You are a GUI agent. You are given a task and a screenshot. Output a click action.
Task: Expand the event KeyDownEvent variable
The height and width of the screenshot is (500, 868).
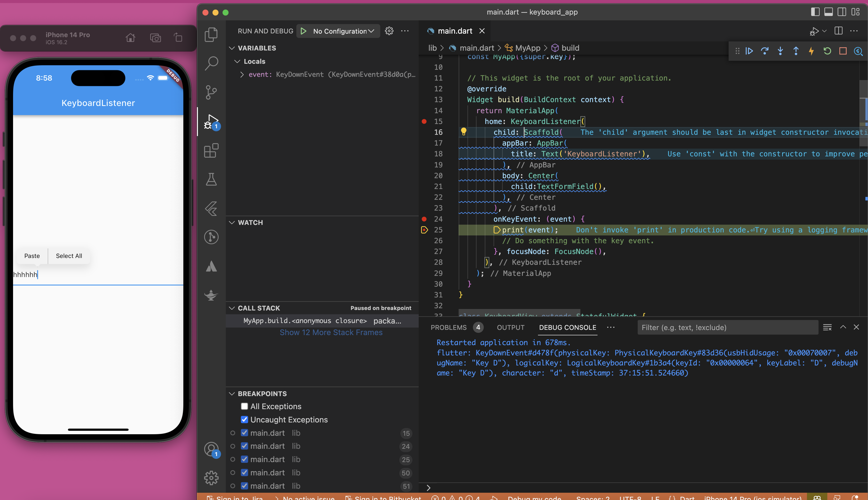(x=242, y=75)
